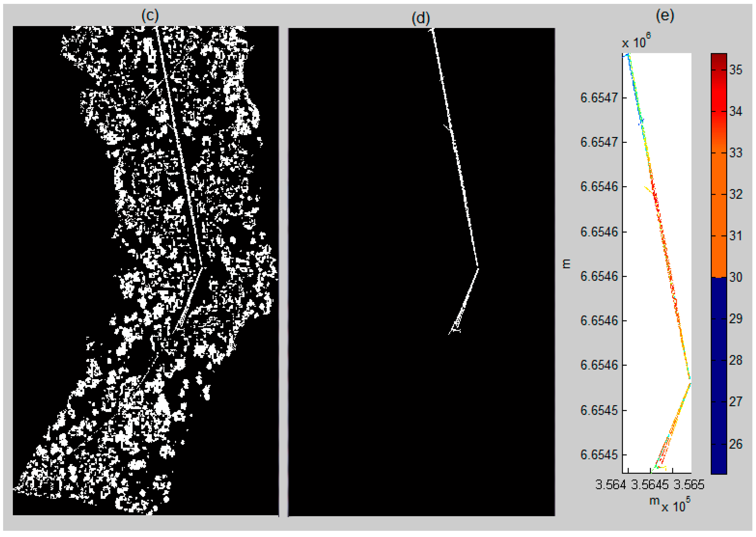This screenshot has height=537, width=756.
Task: Click the (c) panel title
Action: (x=150, y=16)
